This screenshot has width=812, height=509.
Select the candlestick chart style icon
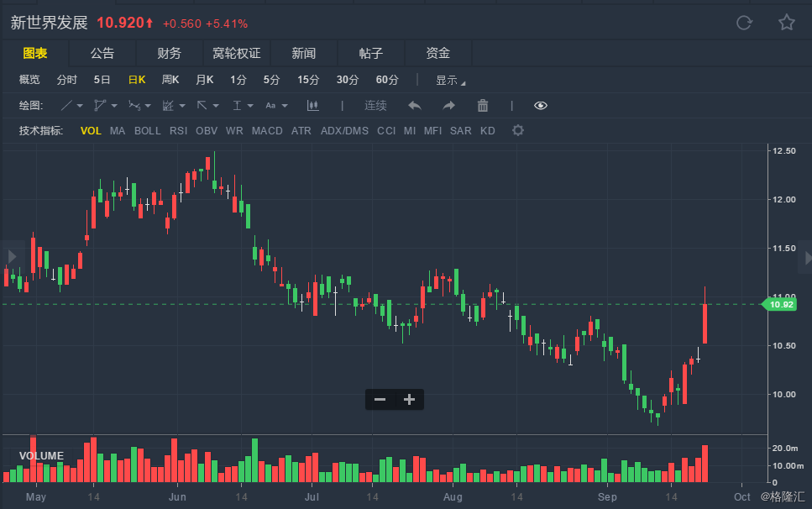[312, 106]
